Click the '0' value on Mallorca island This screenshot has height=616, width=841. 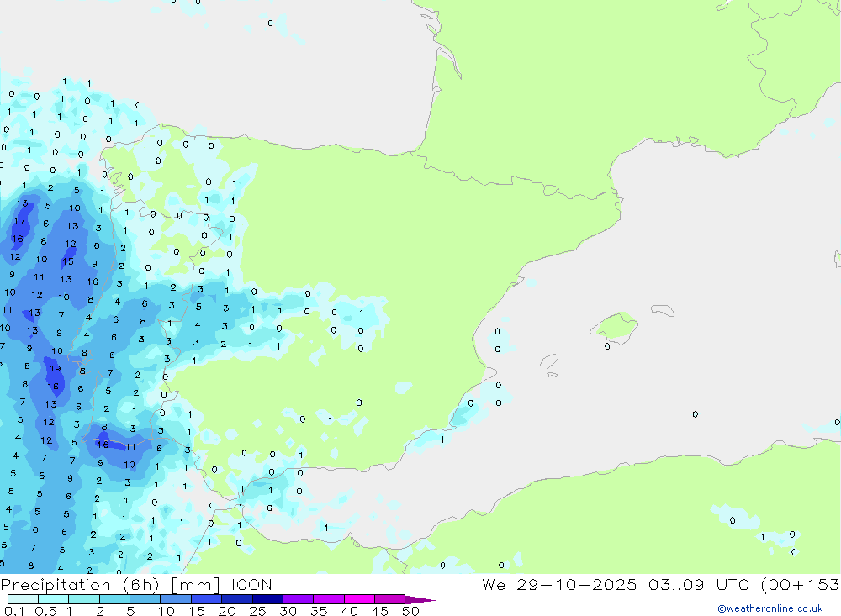click(x=607, y=347)
